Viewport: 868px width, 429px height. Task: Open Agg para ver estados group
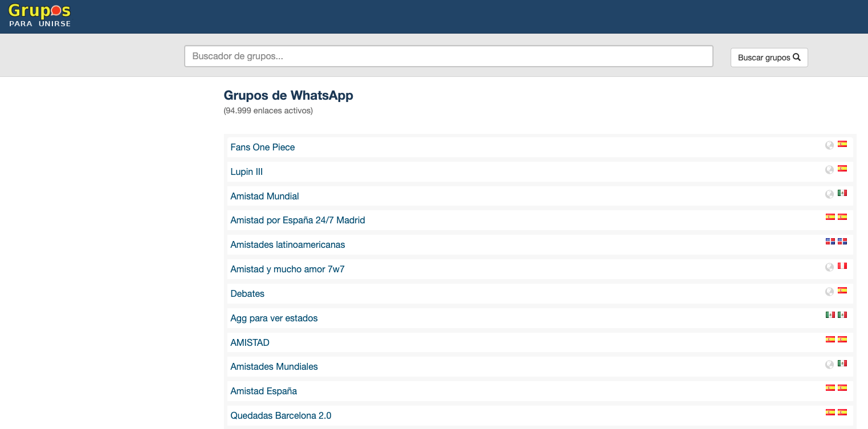click(x=274, y=318)
